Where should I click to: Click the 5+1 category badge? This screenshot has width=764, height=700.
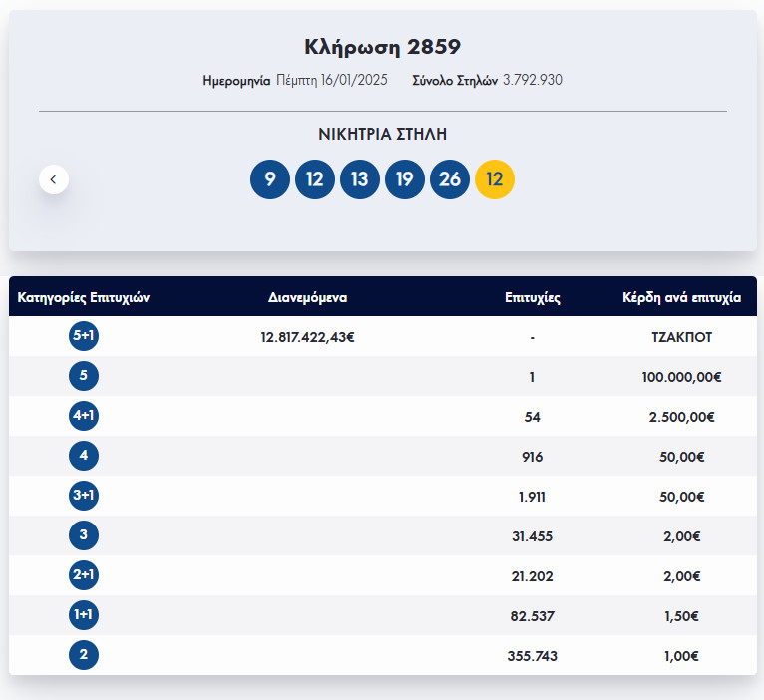(84, 336)
